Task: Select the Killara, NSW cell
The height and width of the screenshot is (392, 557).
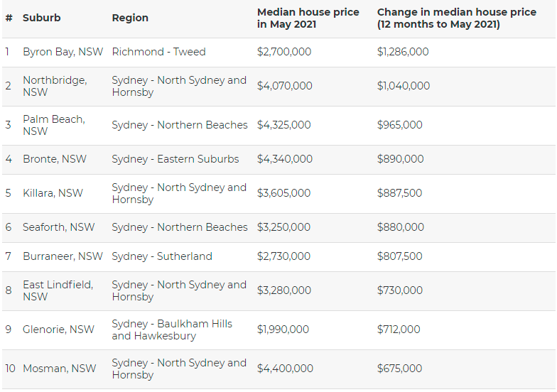Action: click(53, 193)
